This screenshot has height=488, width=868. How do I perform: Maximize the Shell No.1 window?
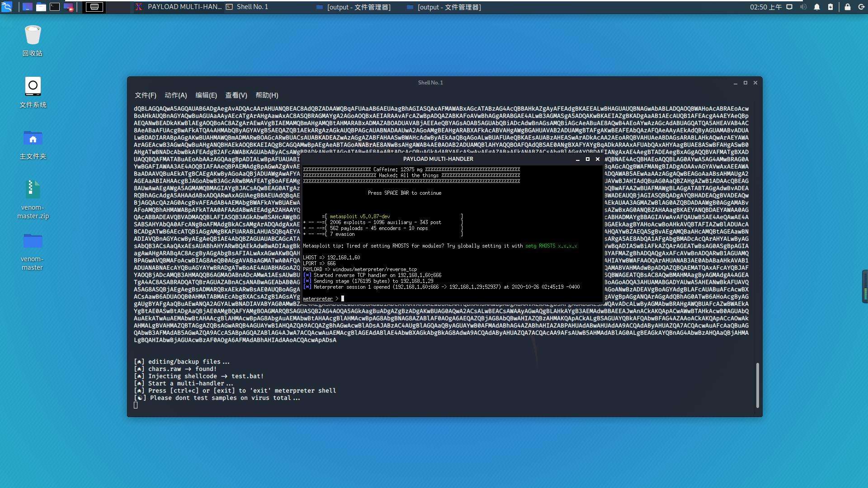pyautogui.click(x=745, y=83)
